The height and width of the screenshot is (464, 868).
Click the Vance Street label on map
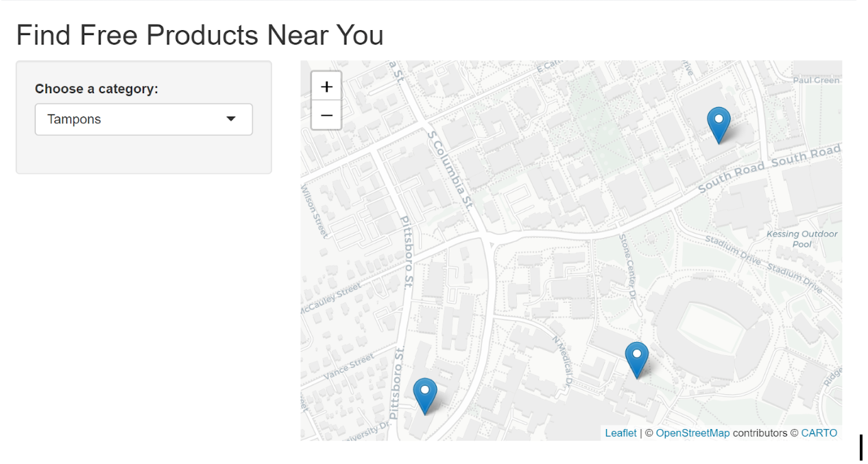(x=349, y=367)
